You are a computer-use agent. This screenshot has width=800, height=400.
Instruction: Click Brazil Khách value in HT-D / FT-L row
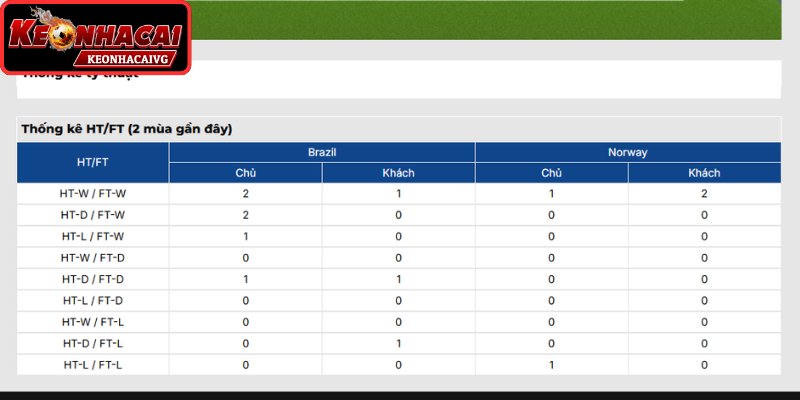(398, 344)
